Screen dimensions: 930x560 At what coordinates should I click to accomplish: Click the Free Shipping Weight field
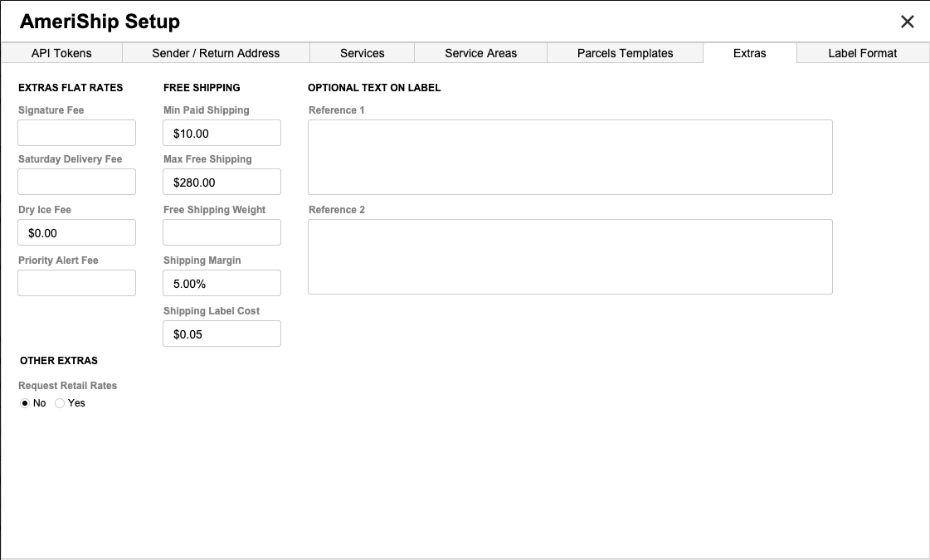222,232
